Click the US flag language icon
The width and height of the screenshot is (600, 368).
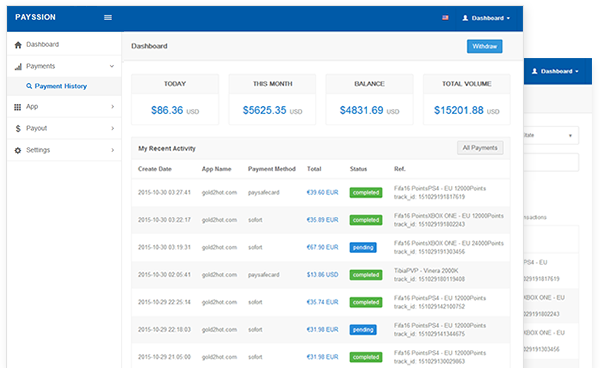445,18
